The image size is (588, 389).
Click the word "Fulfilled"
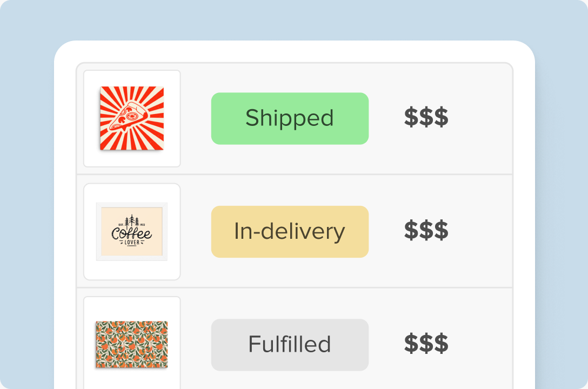290,345
